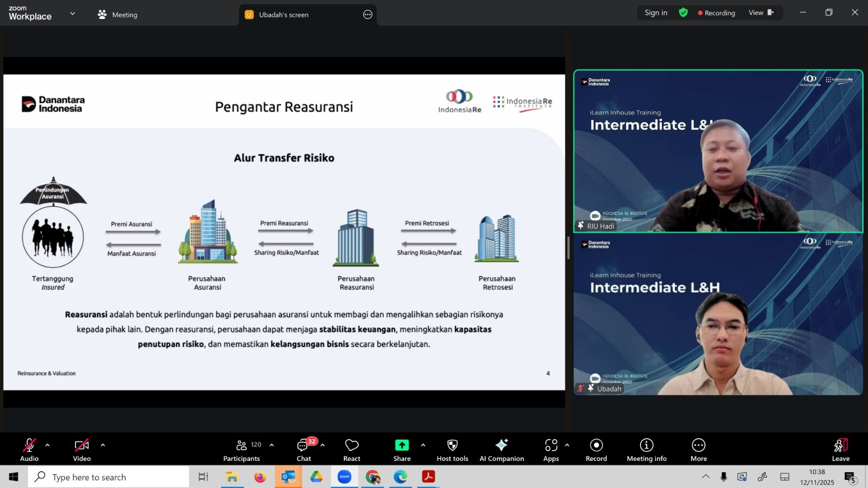Click the panel divider handle beside the video
Viewport: 868px width, 488px height.
(569, 248)
